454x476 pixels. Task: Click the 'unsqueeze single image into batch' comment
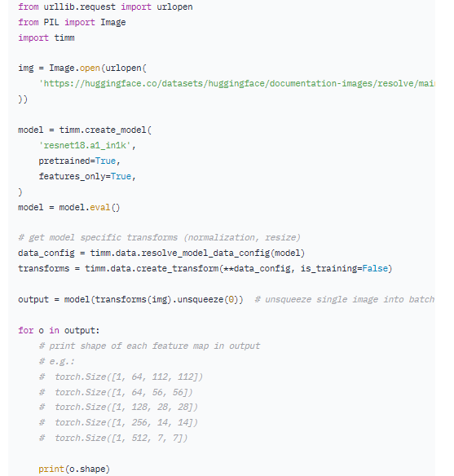[x=345, y=300]
